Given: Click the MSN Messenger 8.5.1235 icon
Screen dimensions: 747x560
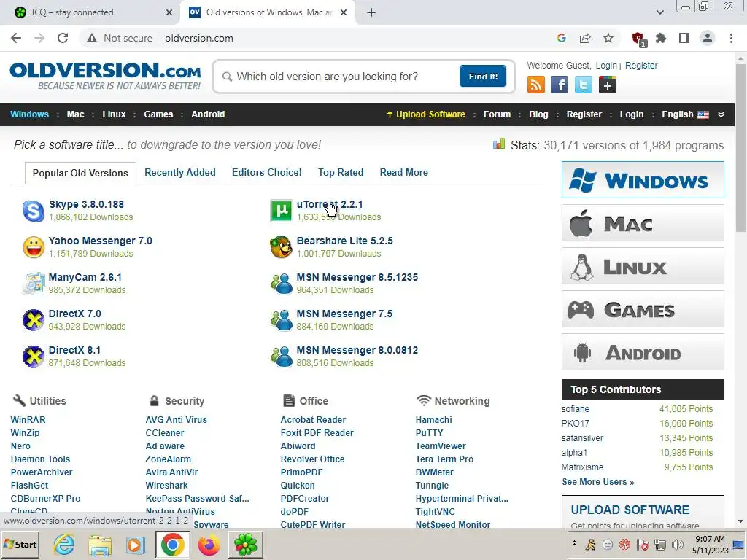Looking at the screenshot, I should [282, 284].
